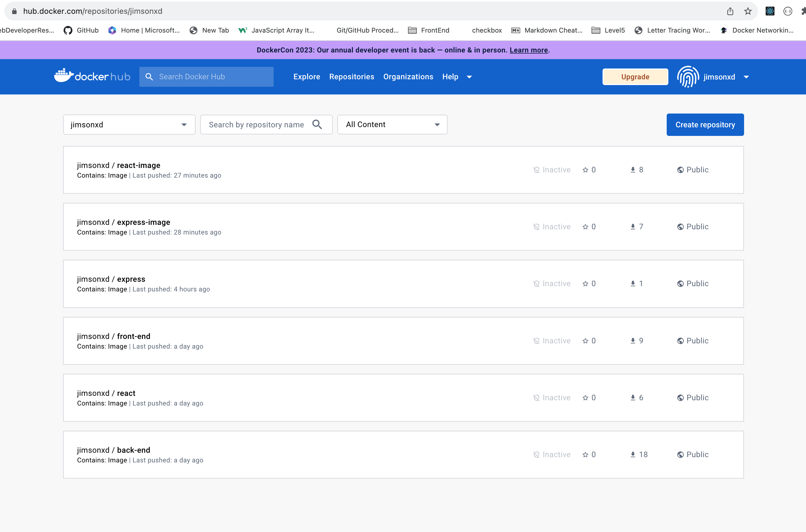
Task: Follow the Learn more DockerCon link
Action: pos(528,50)
